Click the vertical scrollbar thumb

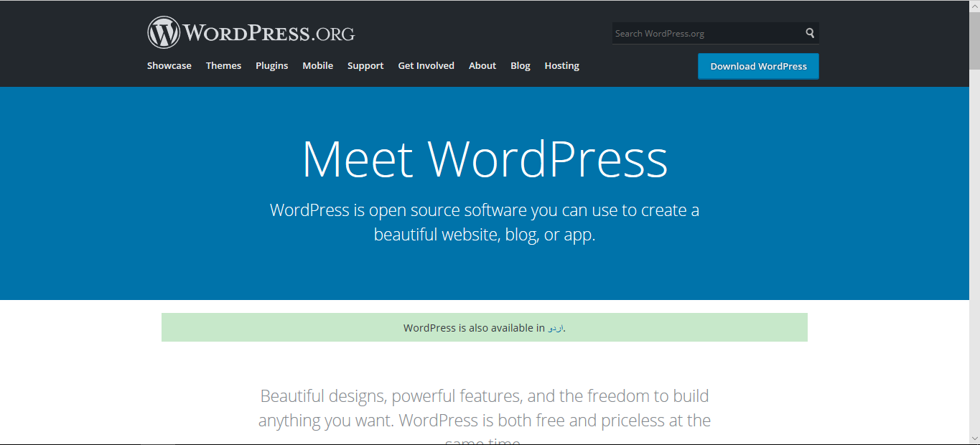click(974, 40)
